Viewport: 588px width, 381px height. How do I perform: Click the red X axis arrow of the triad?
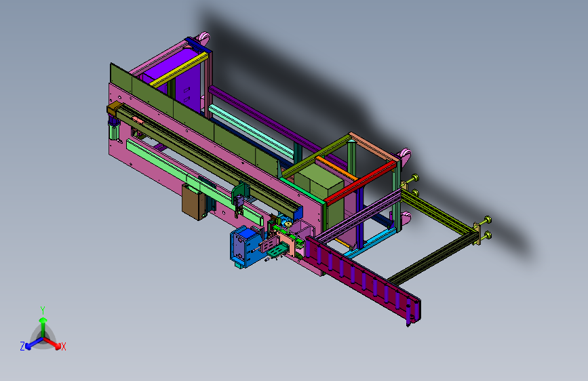point(52,343)
